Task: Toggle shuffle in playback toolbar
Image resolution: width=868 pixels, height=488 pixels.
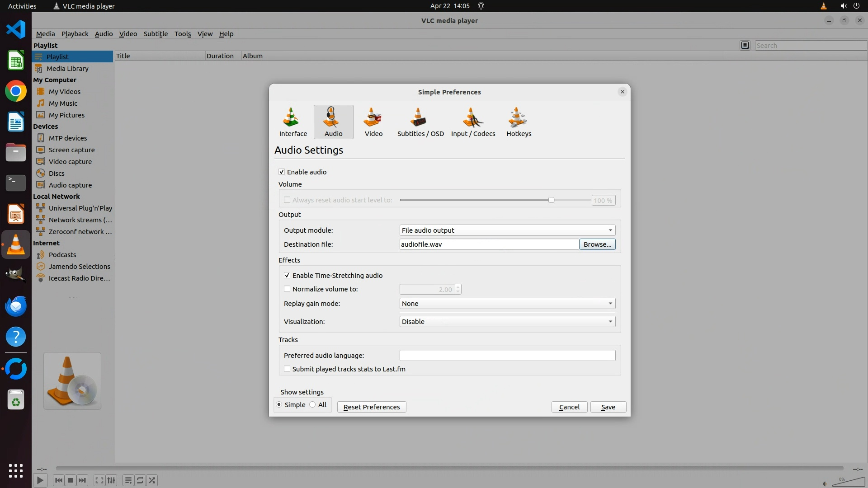Action: [152, 480]
